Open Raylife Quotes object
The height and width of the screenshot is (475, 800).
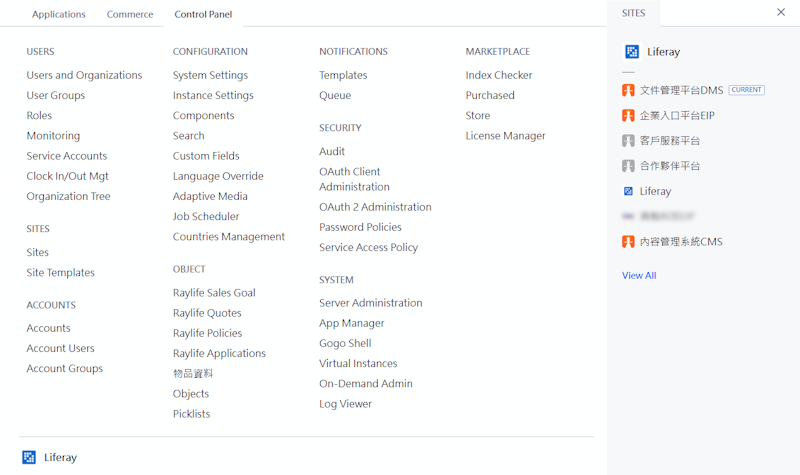click(x=207, y=313)
